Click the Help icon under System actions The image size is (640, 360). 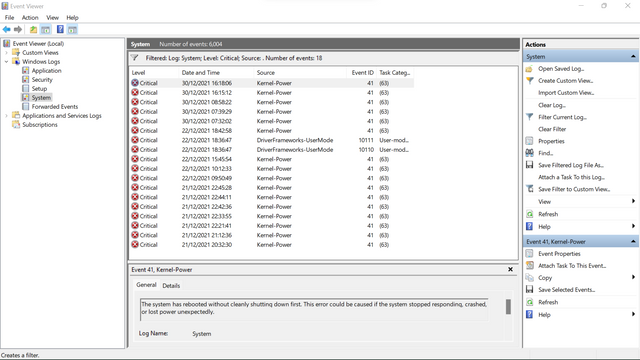pyautogui.click(x=529, y=226)
